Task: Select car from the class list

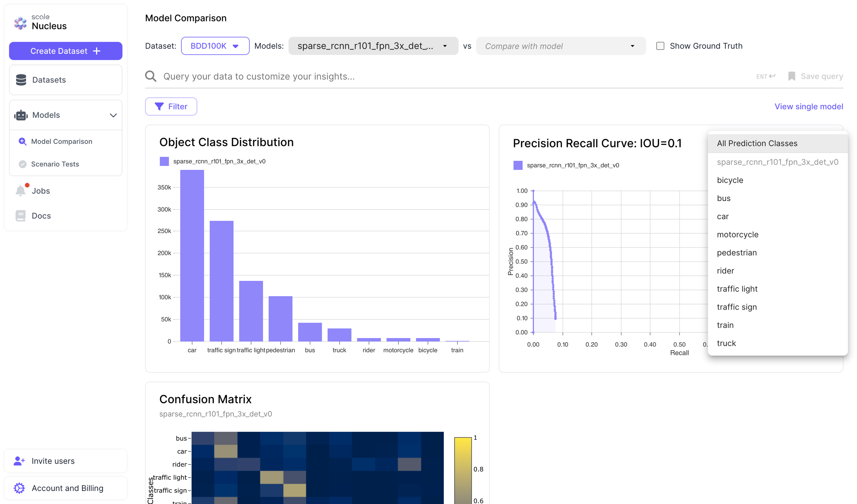Action: tap(778, 216)
